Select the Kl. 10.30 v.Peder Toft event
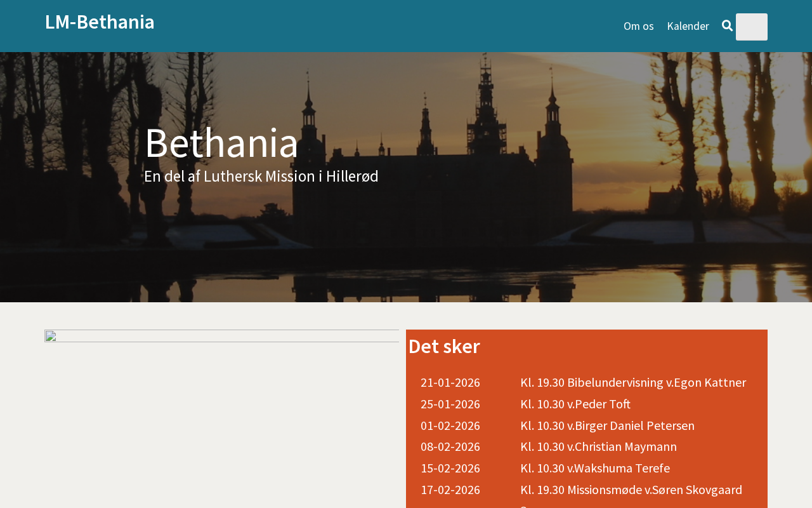This screenshot has height=508, width=812. point(575,404)
